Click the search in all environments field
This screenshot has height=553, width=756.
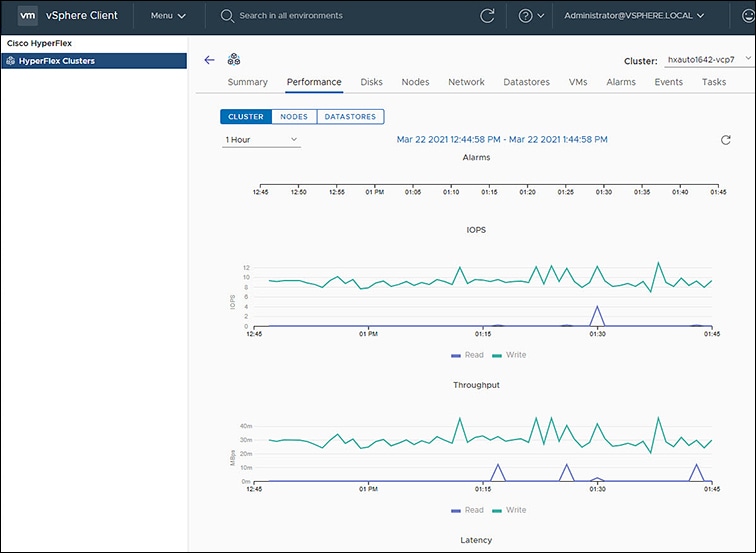tap(291, 16)
